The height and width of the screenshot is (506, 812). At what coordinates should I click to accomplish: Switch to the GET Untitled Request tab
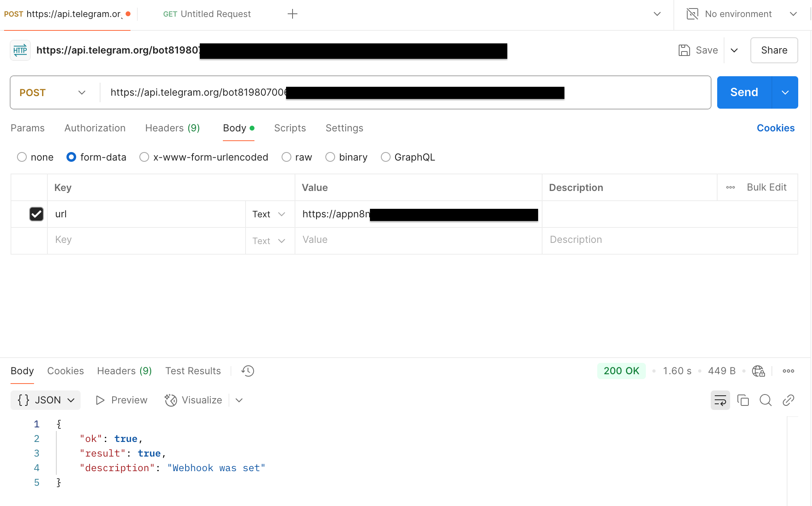[207, 14]
